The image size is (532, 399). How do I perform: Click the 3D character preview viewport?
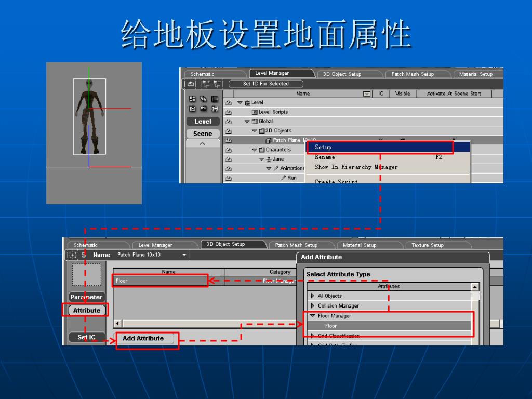click(94, 133)
